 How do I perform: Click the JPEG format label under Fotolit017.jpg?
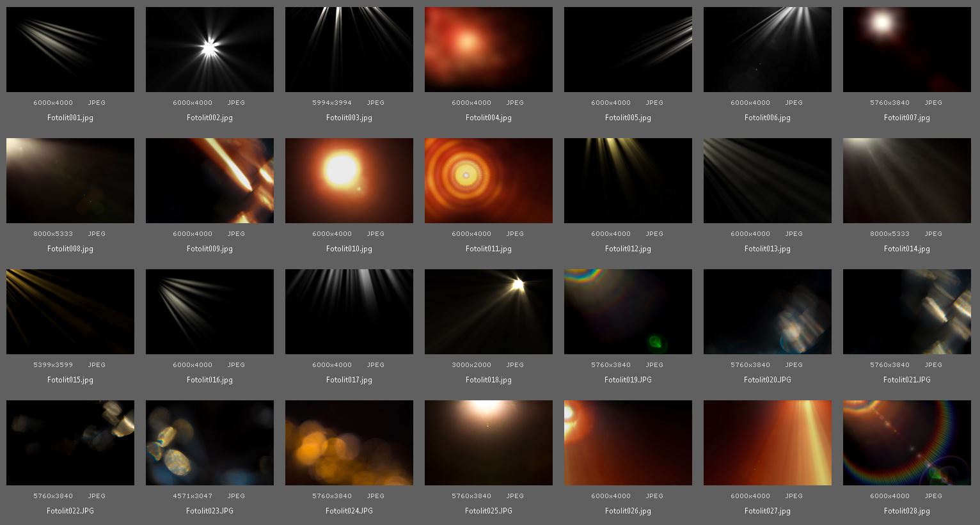click(375, 364)
